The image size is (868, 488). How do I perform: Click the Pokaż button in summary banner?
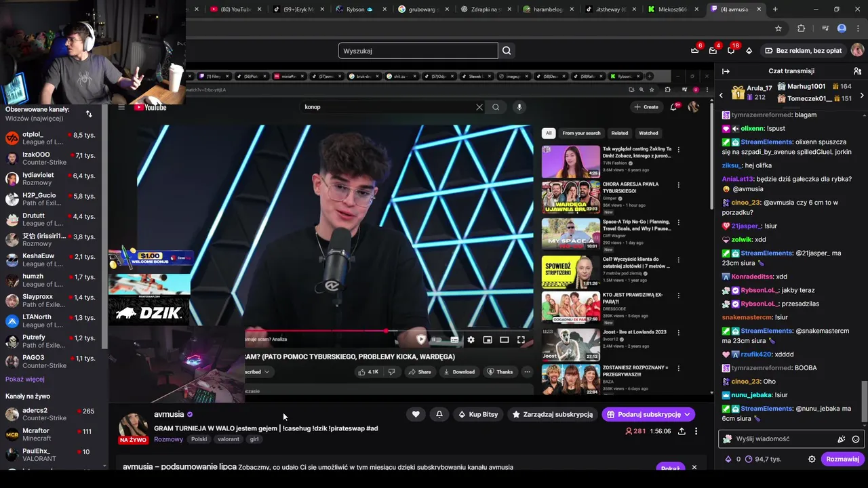click(x=670, y=468)
